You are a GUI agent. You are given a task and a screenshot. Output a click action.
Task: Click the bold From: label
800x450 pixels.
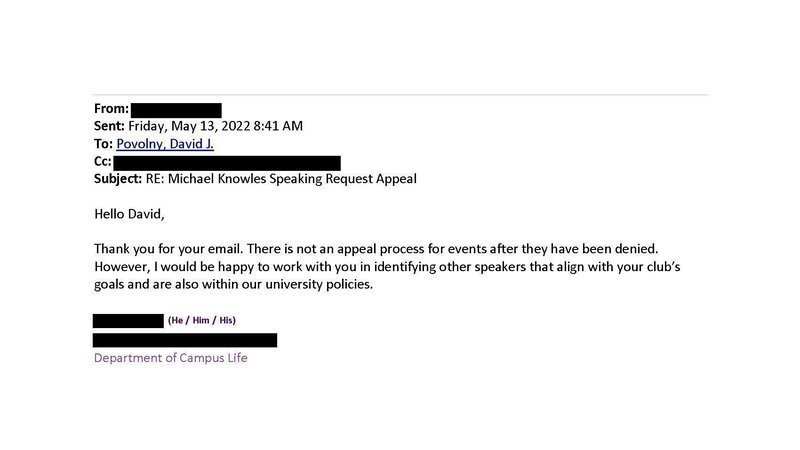click(111, 109)
